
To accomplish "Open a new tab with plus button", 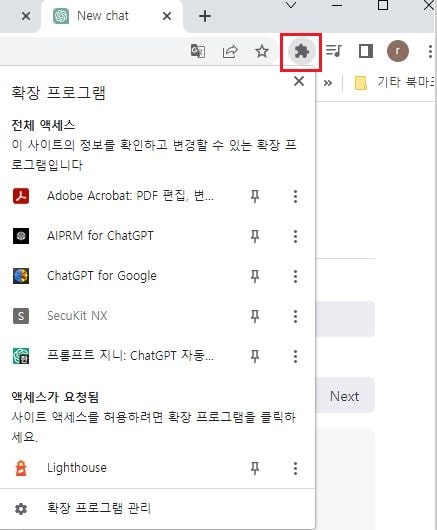I will click(x=205, y=16).
